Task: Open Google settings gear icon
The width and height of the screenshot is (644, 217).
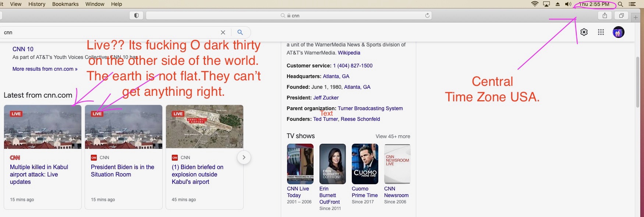Action: 584,32
